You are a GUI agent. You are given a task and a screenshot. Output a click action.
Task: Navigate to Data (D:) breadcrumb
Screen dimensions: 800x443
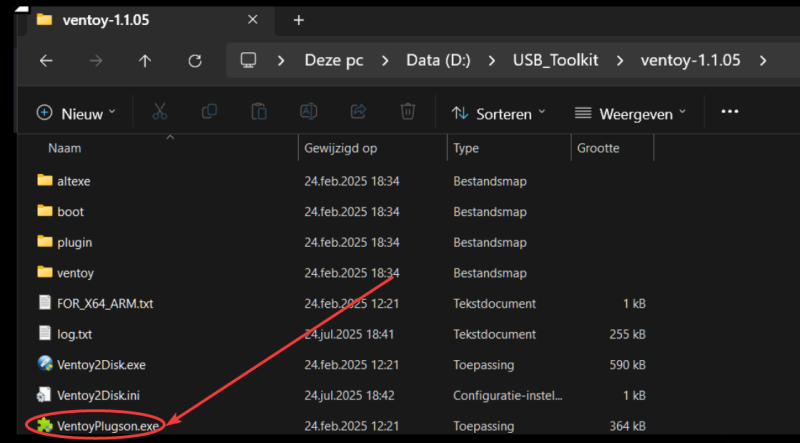point(438,61)
